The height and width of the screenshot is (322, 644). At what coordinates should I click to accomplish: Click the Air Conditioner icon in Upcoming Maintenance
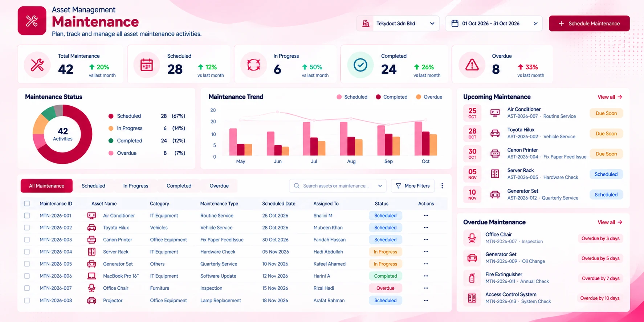495,113
